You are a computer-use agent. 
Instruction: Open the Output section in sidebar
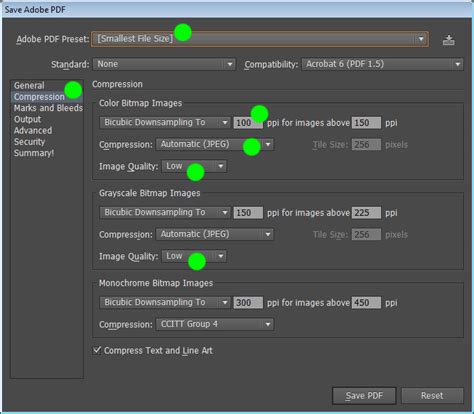point(27,119)
